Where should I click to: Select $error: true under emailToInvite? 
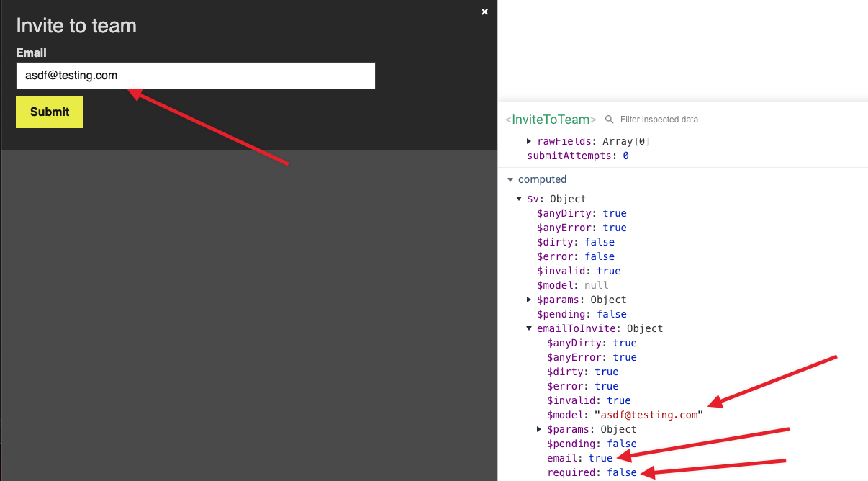(582, 386)
